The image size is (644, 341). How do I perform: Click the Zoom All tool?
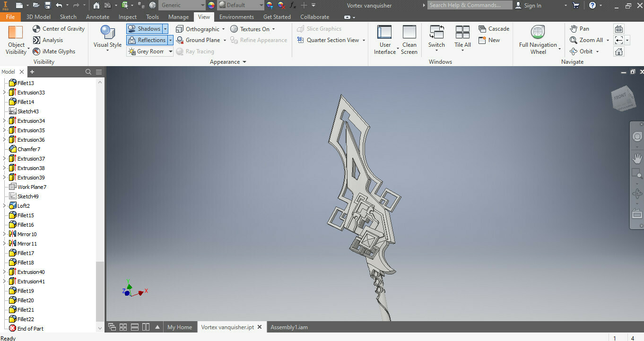pos(585,40)
